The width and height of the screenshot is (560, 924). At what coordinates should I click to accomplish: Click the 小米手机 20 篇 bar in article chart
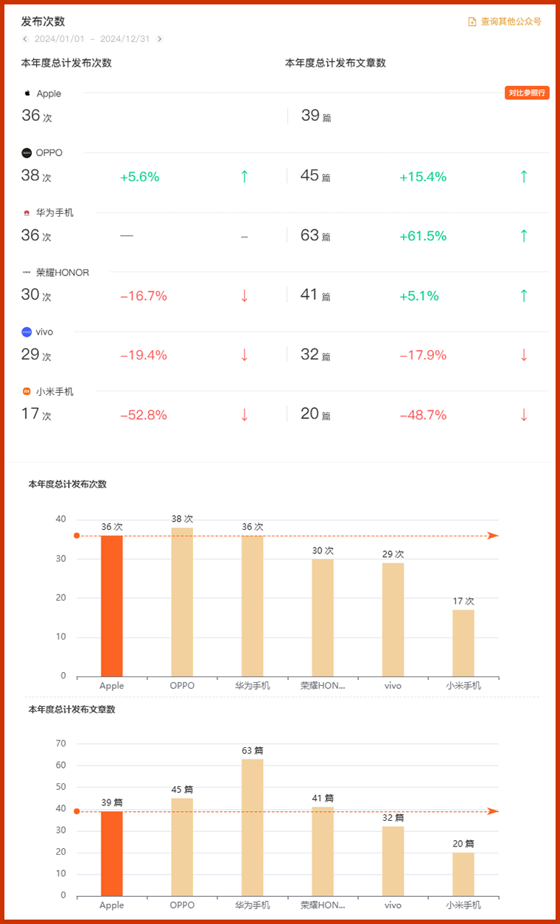click(463, 875)
